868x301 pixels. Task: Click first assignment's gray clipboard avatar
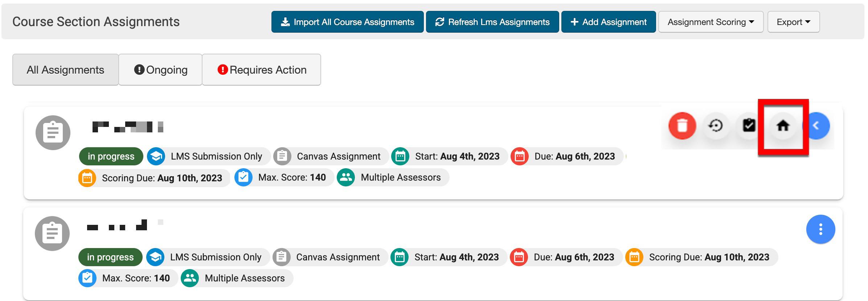pyautogui.click(x=53, y=133)
